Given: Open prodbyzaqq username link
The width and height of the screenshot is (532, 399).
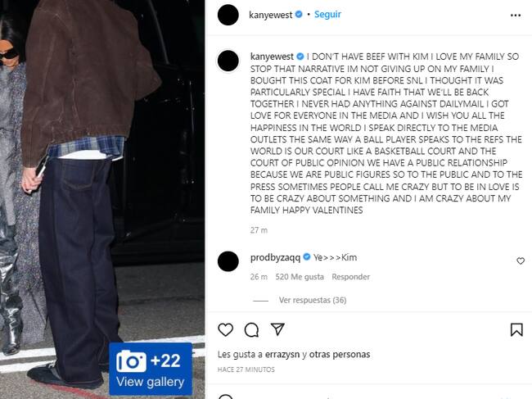Looking at the screenshot, I should pos(275,258).
